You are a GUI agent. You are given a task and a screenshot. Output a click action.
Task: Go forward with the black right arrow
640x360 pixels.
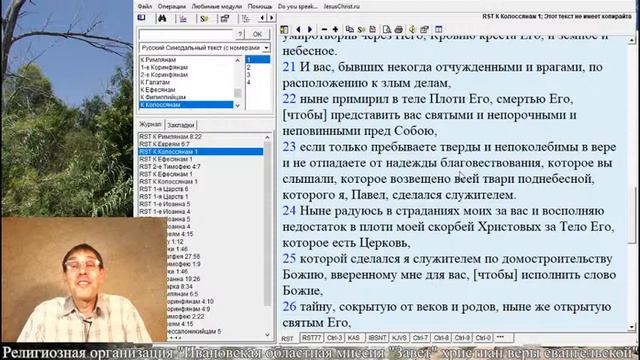click(x=310, y=29)
